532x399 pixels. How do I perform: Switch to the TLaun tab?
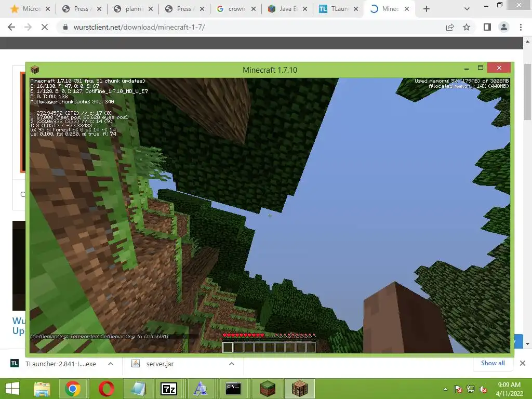coord(338,9)
